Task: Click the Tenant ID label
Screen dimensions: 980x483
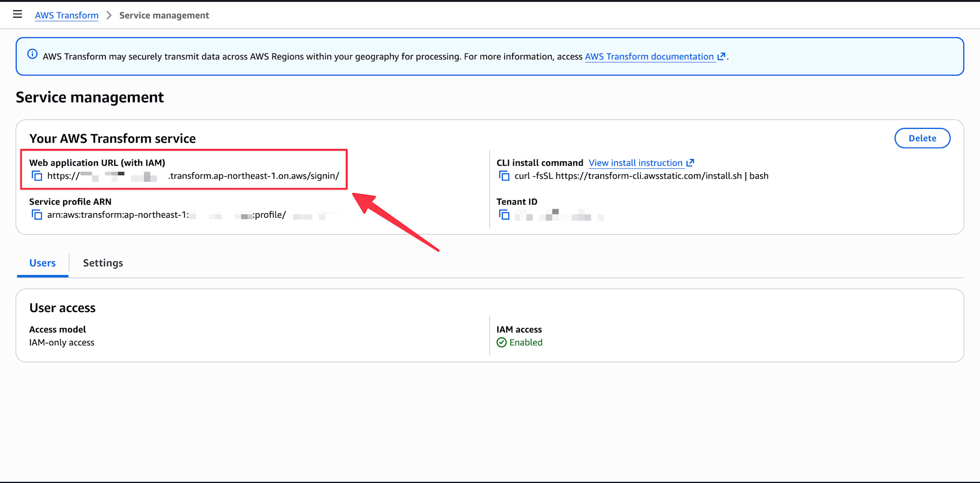Action: click(516, 202)
